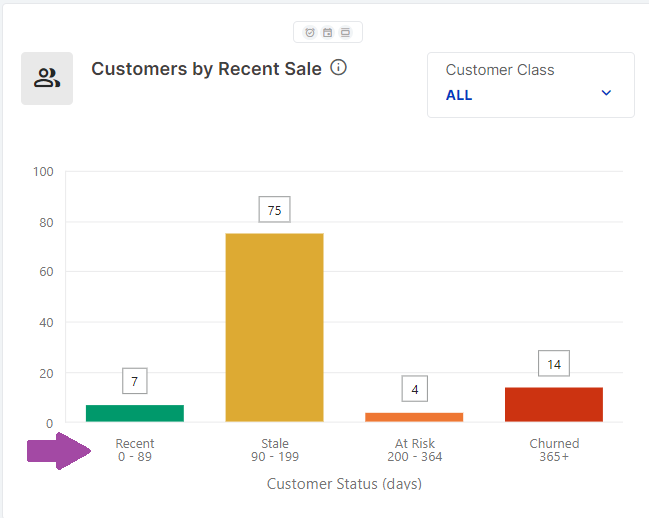This screenshot has height=518, width=649.
Task: Click the purple arrow pointing to Recent
Action: click(59, 451)
